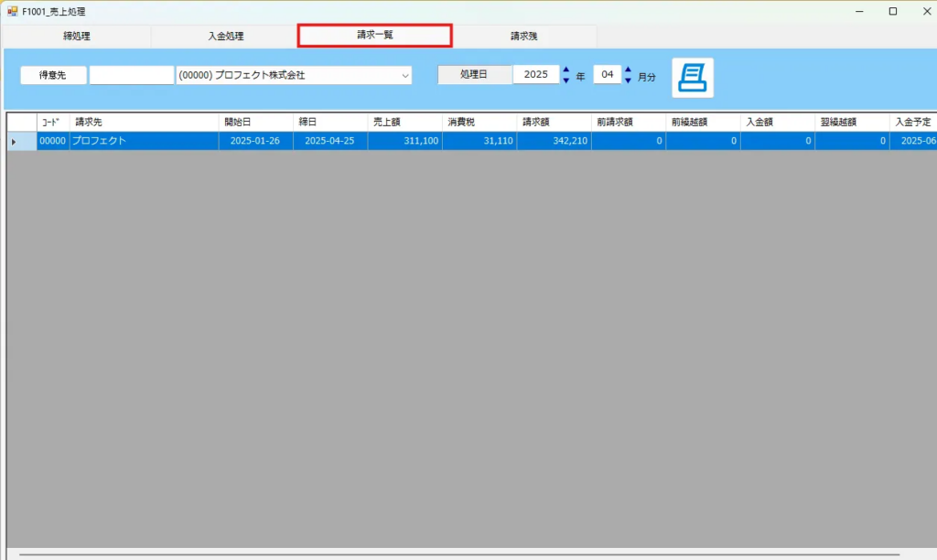The width and height of the screenshot is (937, 560).
Task: Click the 入金額 cell in row 00000
Action: pyautogui.click(x=778, y=141)
